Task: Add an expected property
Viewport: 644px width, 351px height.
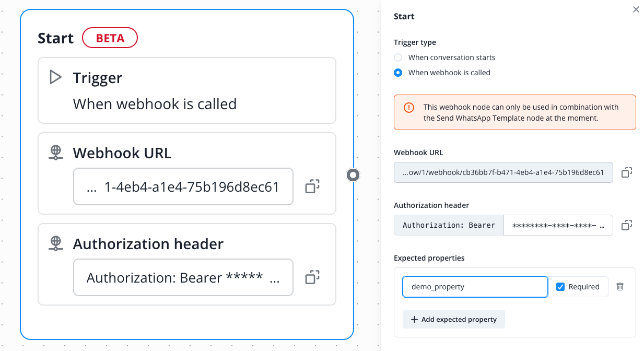Action: 454,319
